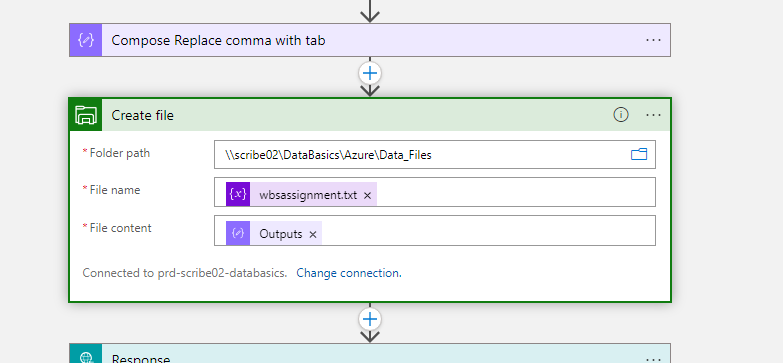Click the 'File name' label text
Viewport: 783px width, 363px height.
[115, 190]
